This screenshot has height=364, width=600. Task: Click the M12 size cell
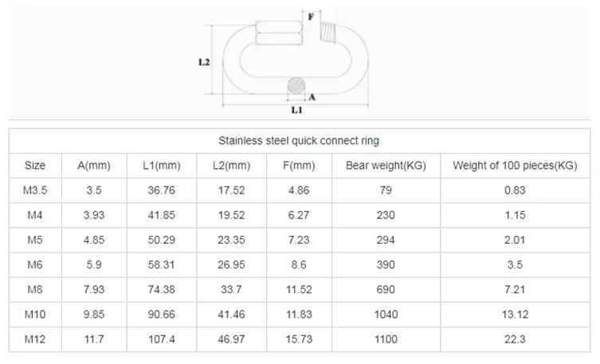35,339
